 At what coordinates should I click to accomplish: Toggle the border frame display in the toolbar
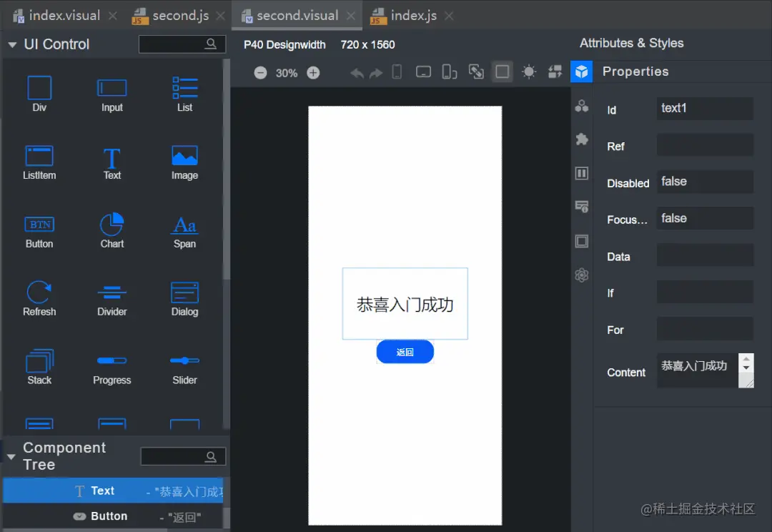pos(502,72)
